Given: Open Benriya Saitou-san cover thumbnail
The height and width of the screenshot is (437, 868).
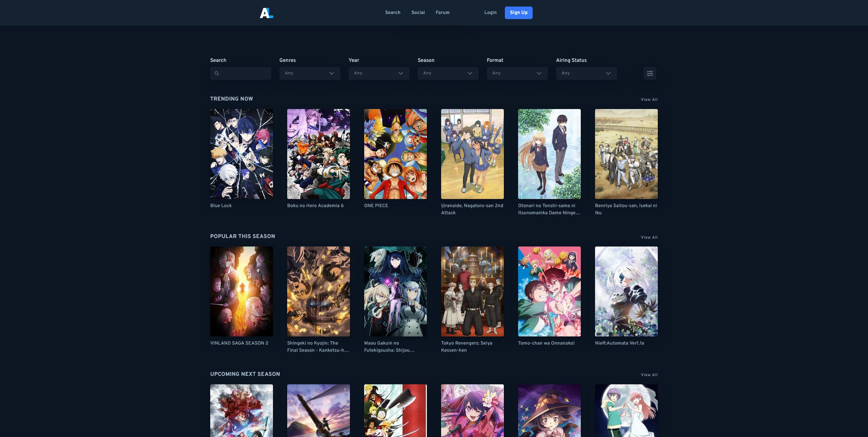Looking at the screenshot, I should click(626, 154).
